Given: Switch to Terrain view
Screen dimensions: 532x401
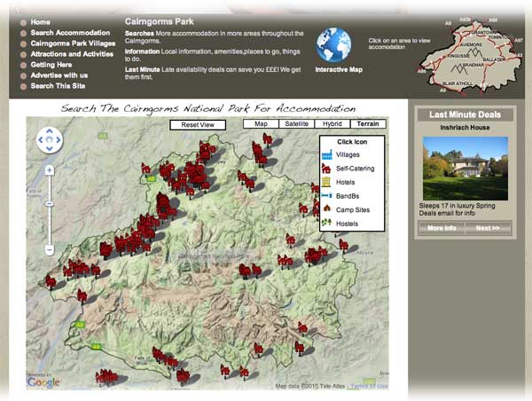Looking at the screenshot, I should 368,124.
